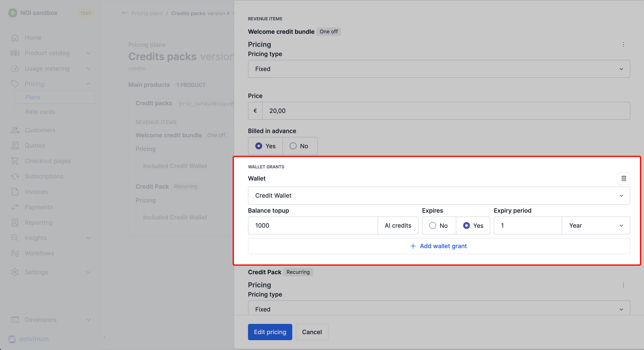Select Yes for Expires
Viewport: 644px width, 350px height.
(x=473, y=225)
